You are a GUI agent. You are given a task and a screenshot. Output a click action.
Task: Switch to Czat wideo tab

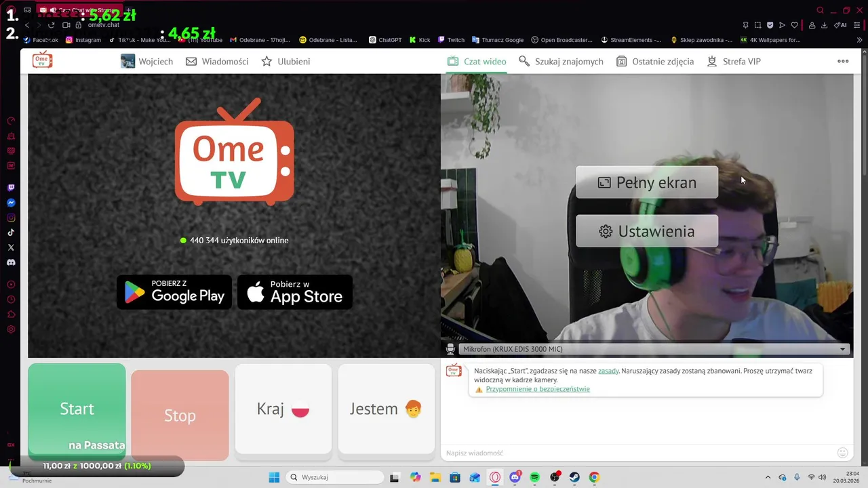click(477, 62)
